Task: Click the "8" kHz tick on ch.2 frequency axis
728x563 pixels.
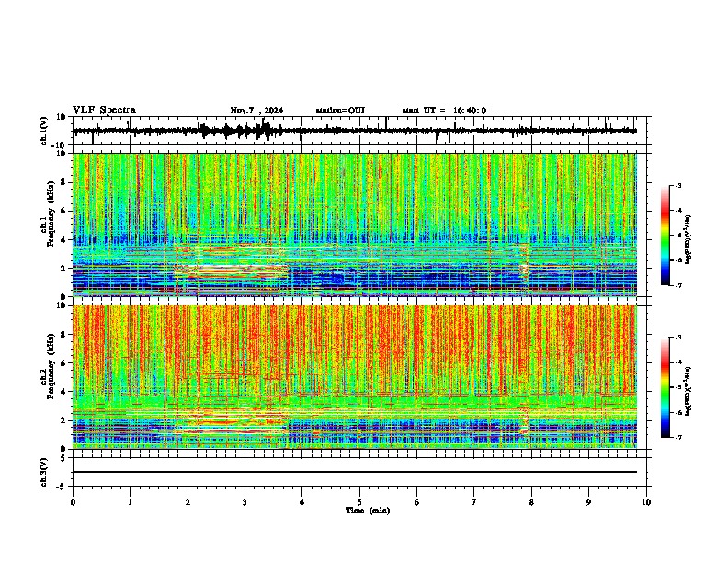Action: click(64, 335)
